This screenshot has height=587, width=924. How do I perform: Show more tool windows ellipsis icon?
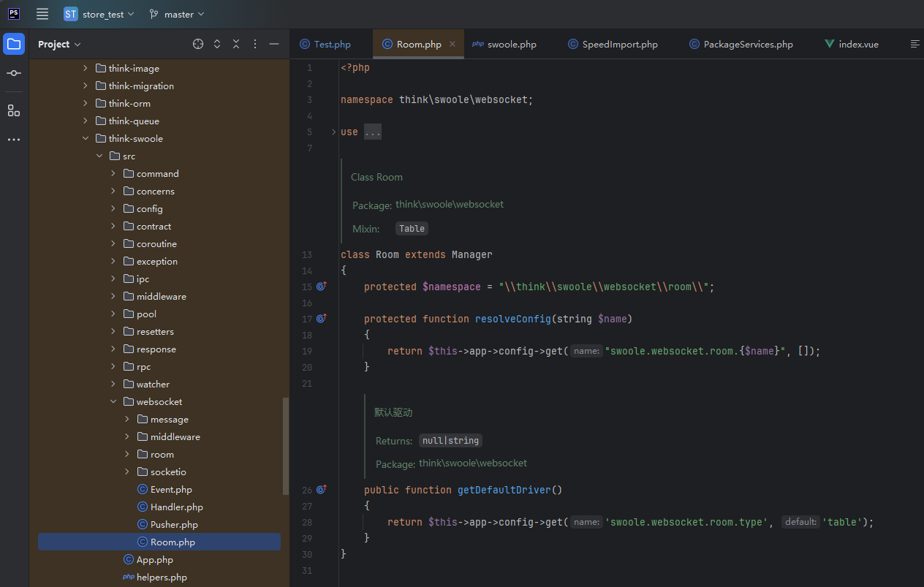[14, 140]
